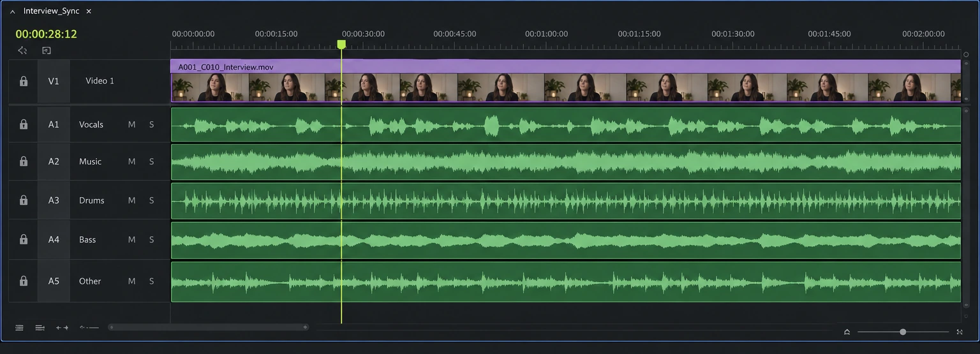Click the fit-to-window zoom icon
The image size is (980, 354).
click(x=960, y=332)
